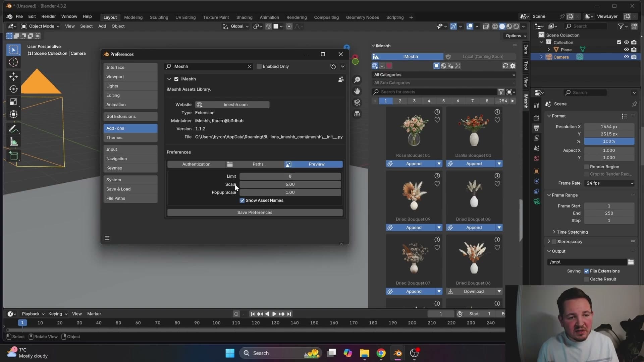The image size is (644, 362).
Task: Open the Frame Rate 24 fps dropdown
Action: click(x=609, y=183)
